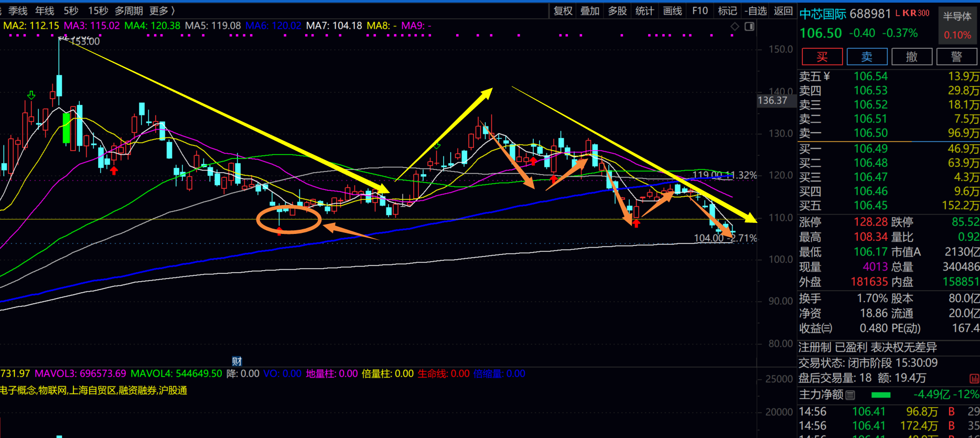
Task: Toggle the 画线 drawing tools
Action: point(672,10)
